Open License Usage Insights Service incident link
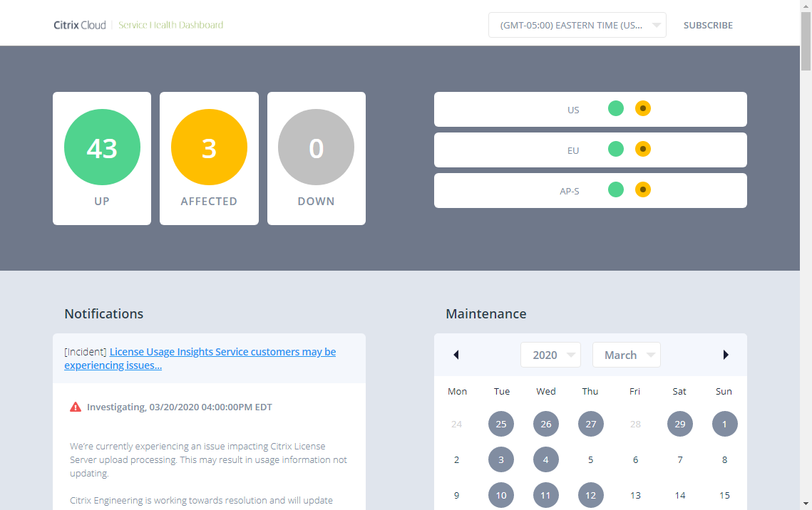 (x=200, y=358)
